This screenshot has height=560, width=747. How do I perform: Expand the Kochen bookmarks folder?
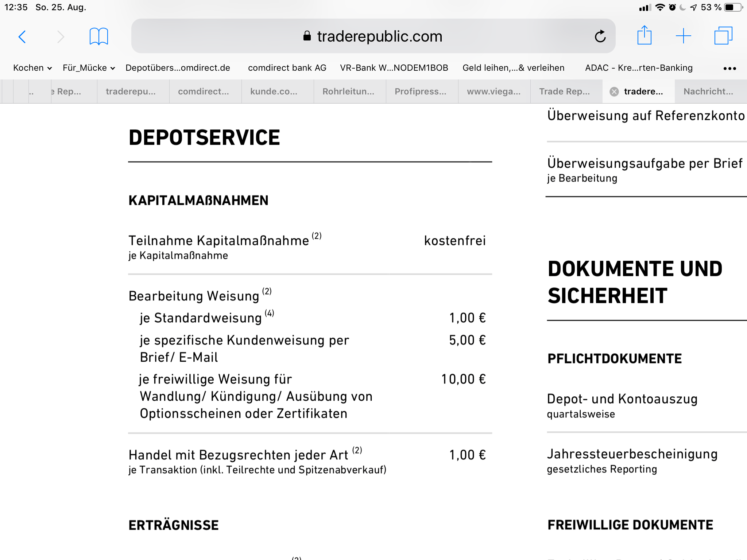pos(32,68)
